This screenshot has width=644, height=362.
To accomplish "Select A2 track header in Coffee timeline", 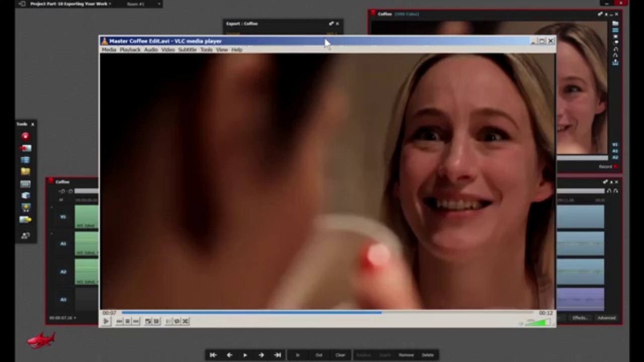I will 63,271.
